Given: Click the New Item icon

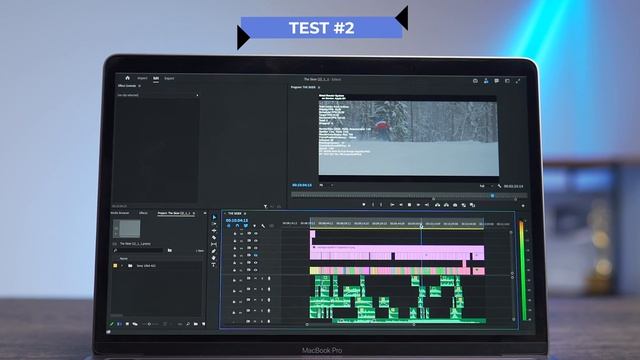Looking at the screenshot, I should [204, 324].
